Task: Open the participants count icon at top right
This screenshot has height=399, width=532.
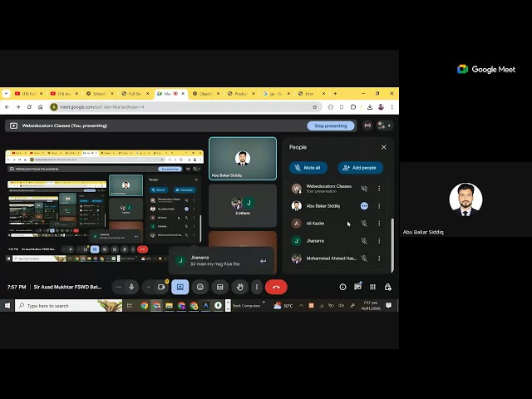Action: [385, 126]
